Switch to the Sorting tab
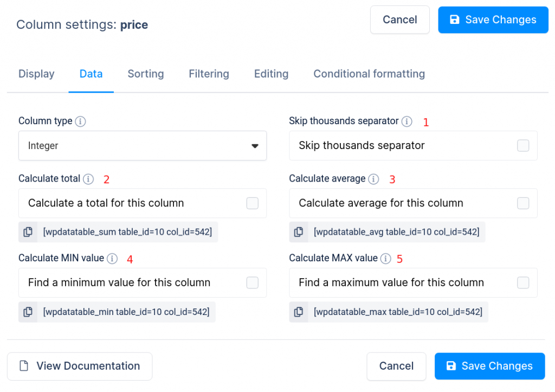 145,74
